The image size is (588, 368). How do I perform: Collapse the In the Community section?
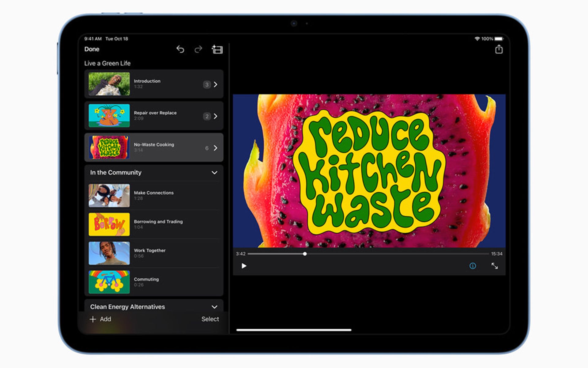[214, 173]
